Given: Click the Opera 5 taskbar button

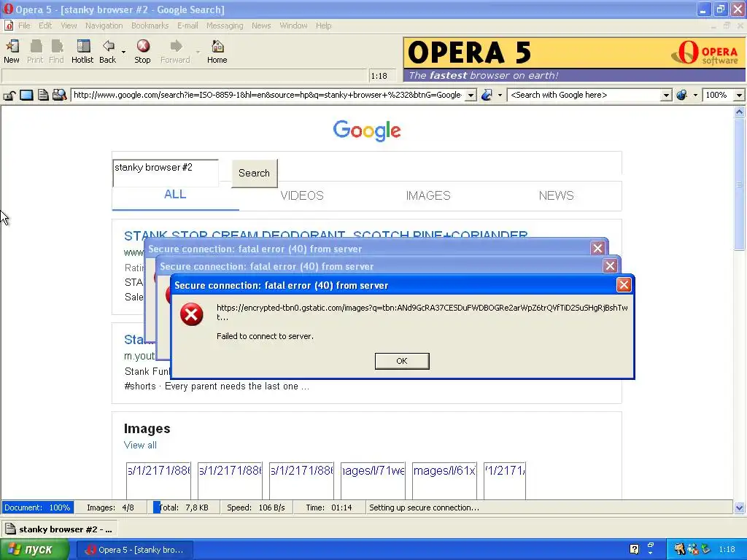Looking at the screenshot, I should (135, 550).
